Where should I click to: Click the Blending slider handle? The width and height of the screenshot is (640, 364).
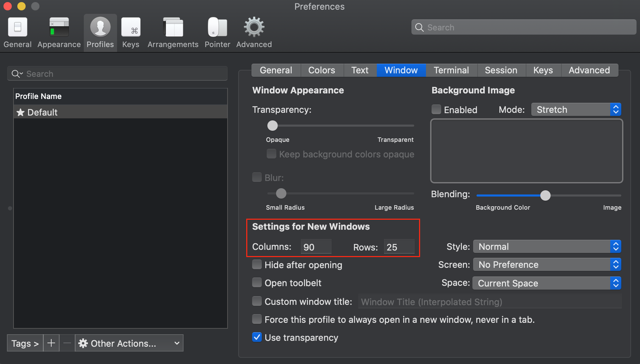pos(545,195)
